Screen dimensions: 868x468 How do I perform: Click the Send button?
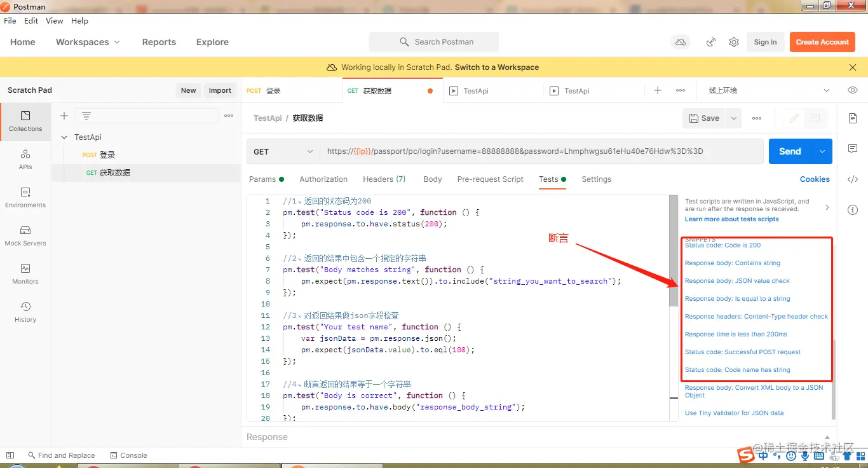(x=790, y=151)
